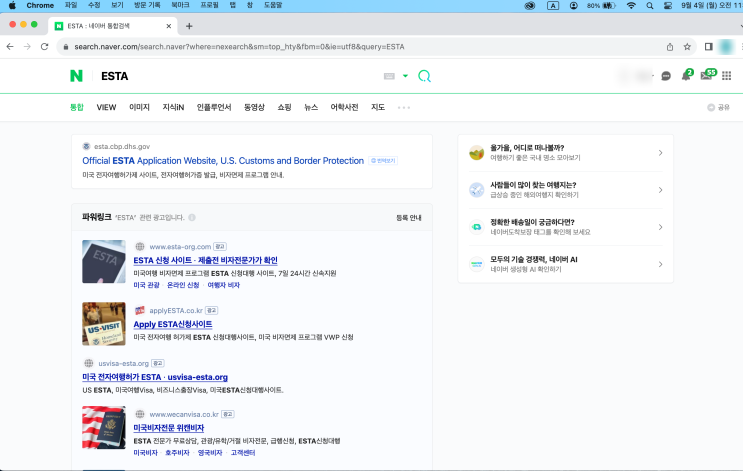This screenshot has height=471, width=743.
Task: Click the 공유 share button
Action: pos(718,108)
